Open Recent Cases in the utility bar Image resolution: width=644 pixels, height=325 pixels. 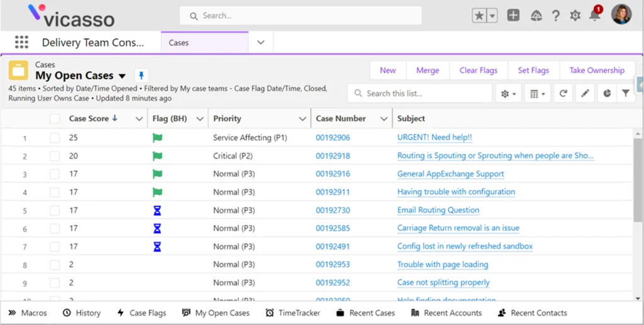365,313
